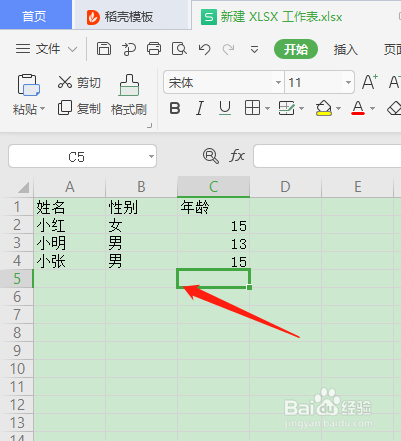The image size is (401, 441).
Task: Open the font name dropdown showing 宋体
Action: [278, 82]
